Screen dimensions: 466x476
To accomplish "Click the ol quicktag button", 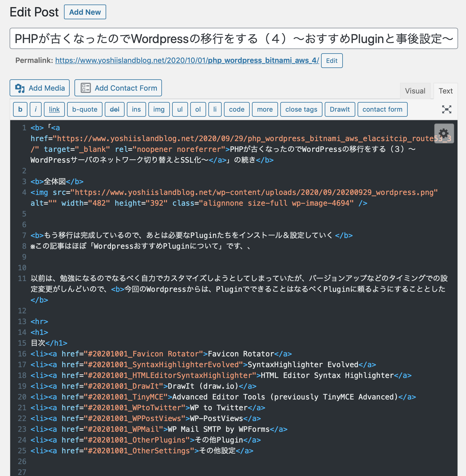I will [198, 109].
